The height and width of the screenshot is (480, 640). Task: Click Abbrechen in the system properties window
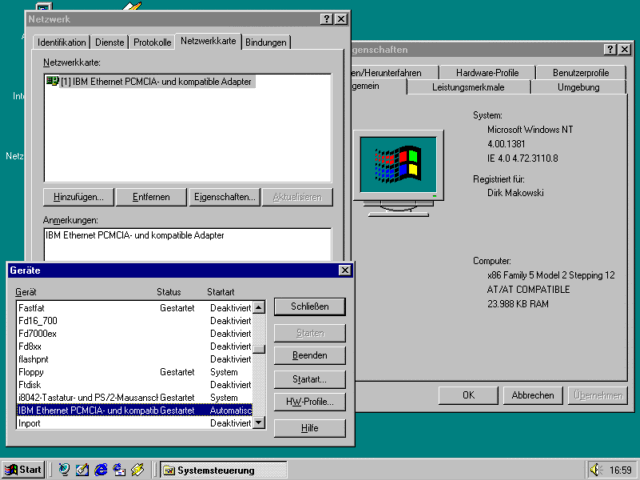tap(533, 396)
